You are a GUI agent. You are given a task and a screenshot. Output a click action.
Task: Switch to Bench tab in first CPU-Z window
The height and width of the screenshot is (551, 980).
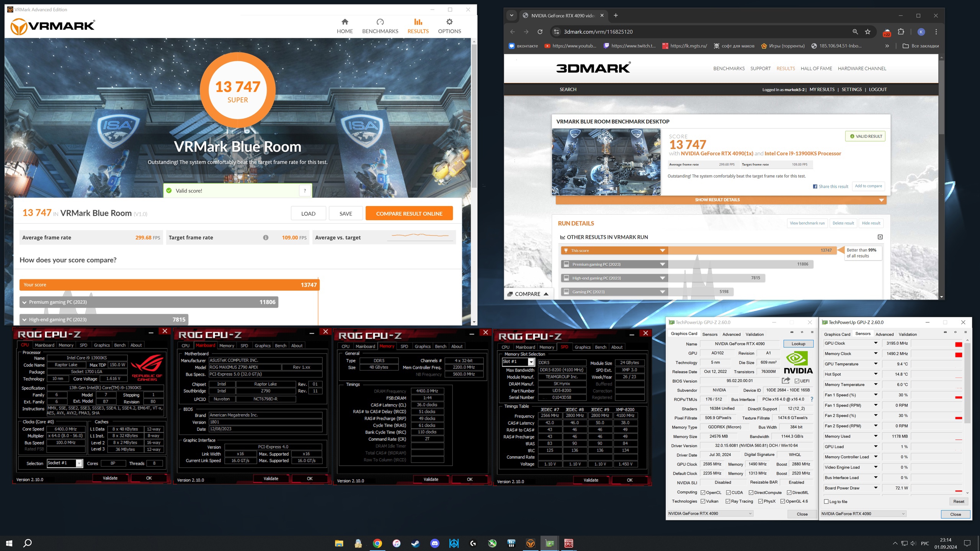coord(120,345)
